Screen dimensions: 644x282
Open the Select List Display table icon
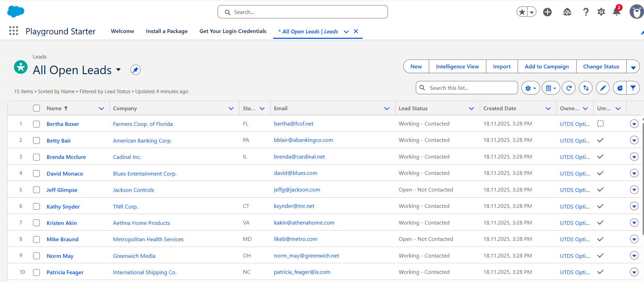551,88
